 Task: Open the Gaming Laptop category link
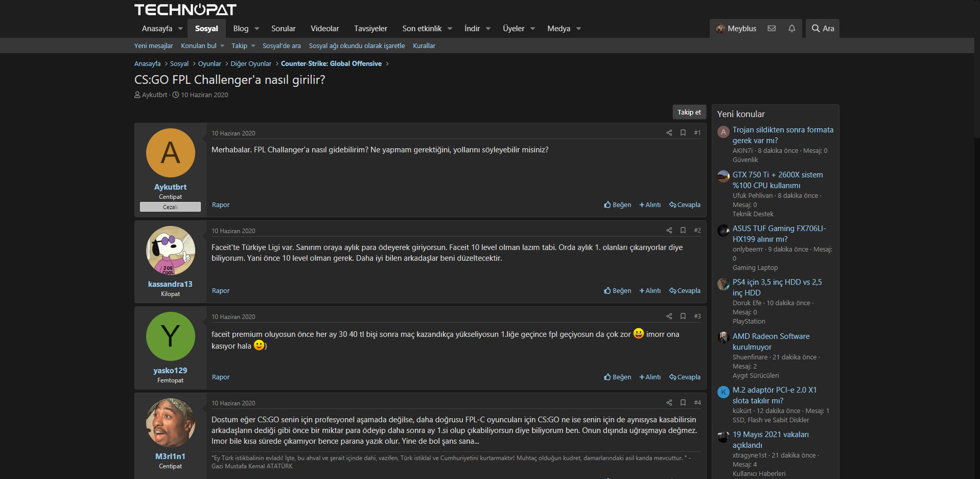pyautogui.click(x=755, y=268)
